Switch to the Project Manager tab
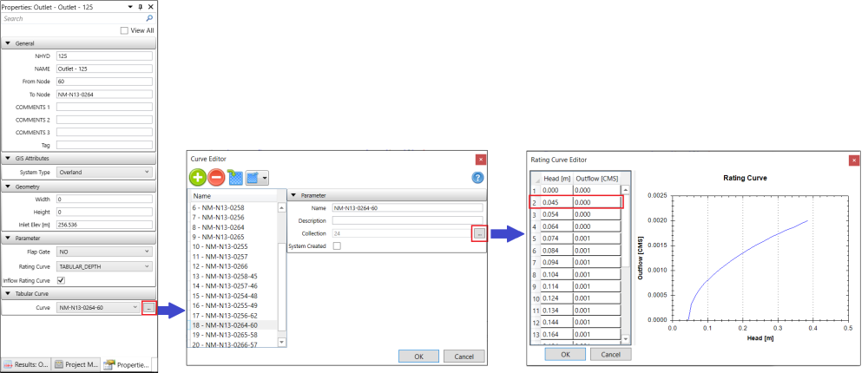The height and width of the screenshot is (373, 868). (77, 364)
